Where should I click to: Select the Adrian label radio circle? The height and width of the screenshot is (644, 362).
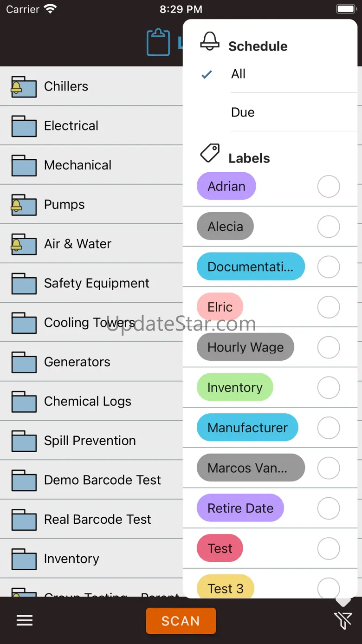tap(329, 187)
